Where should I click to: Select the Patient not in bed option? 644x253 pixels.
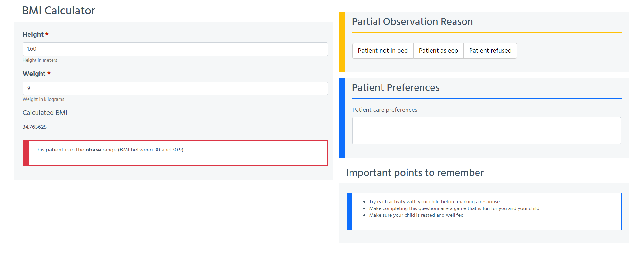tap(383, 51)
